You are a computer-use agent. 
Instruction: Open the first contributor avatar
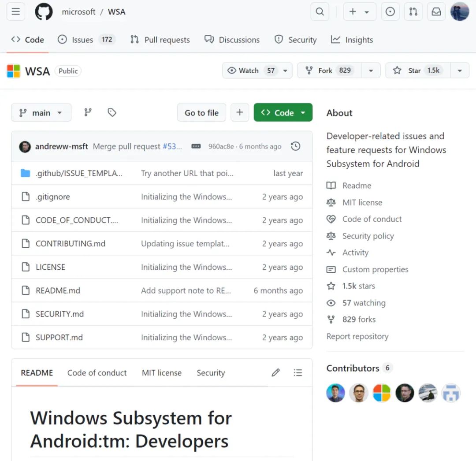pos(335,393)
